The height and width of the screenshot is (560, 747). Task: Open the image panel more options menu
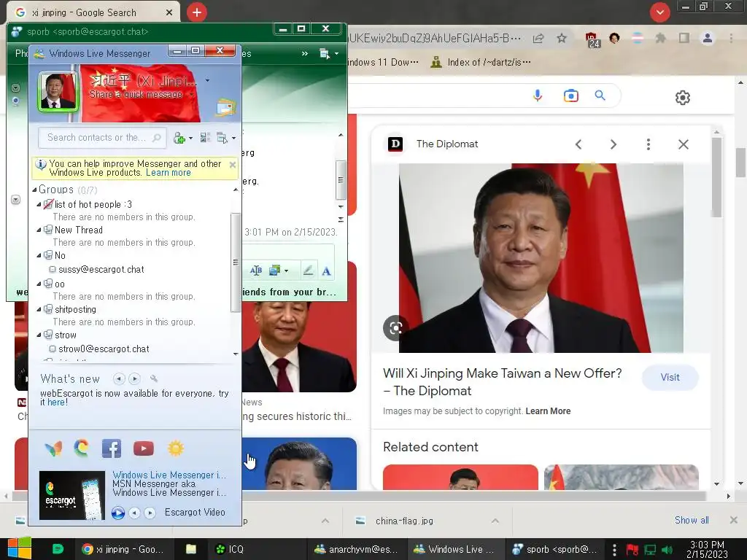648,144
